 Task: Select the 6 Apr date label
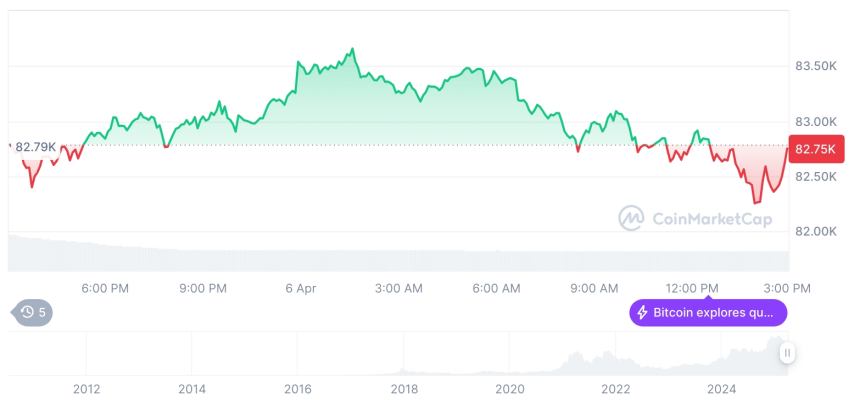click(300, 288)
